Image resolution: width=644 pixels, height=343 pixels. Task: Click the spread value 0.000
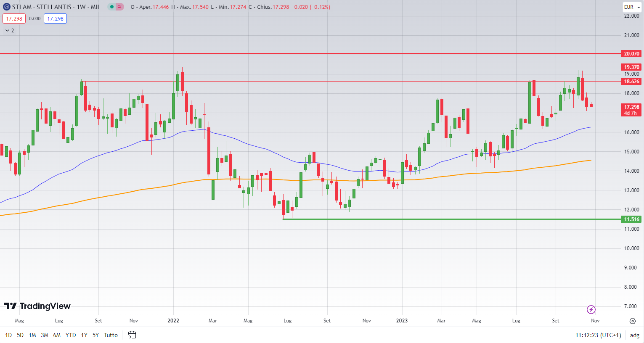(34, 18)
